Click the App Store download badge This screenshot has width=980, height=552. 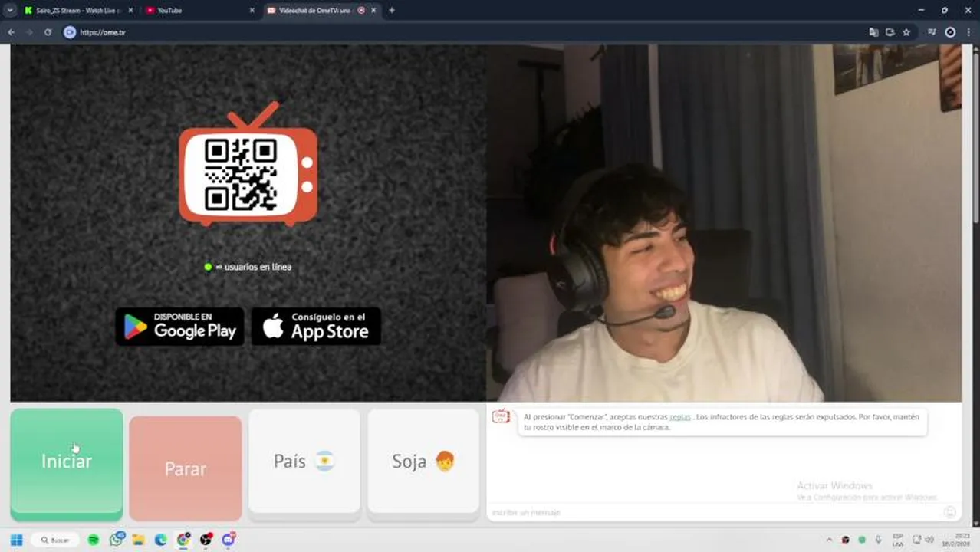(316, 327)
